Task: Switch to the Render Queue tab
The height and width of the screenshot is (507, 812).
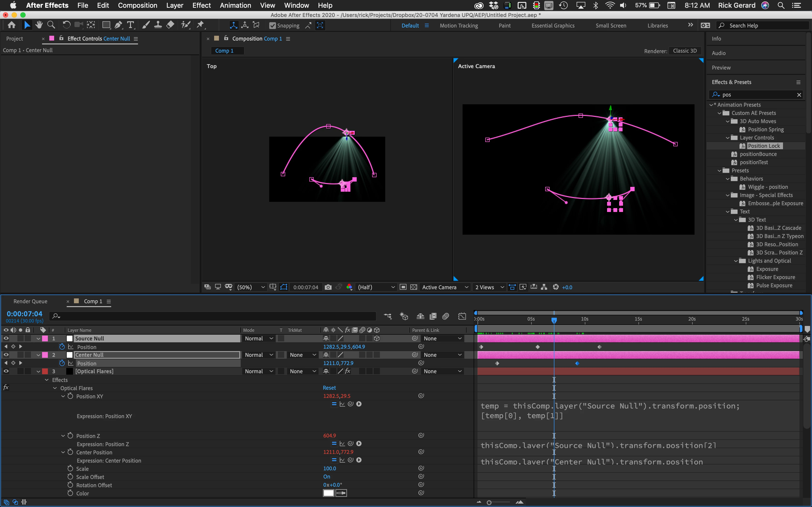Action: click(30, 301)
